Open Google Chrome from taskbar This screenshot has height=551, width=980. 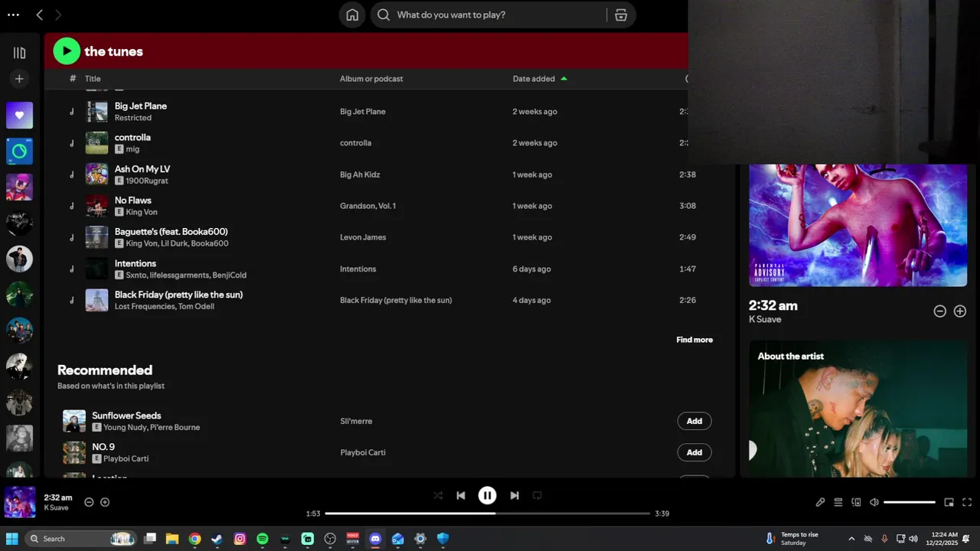tap(195, 539)
